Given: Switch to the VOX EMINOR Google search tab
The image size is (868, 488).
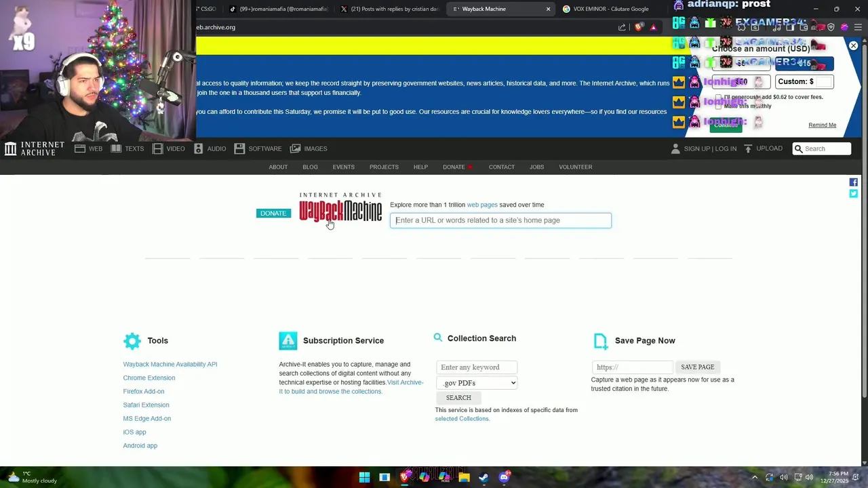Looking at the screenshot, I should 610,9.
